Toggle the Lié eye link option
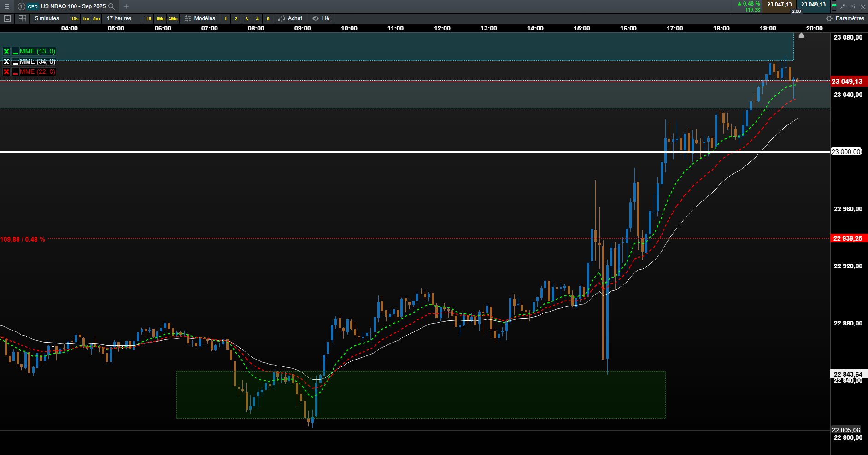This screenshot has height=455, width=868. click(x=321, y=18)
